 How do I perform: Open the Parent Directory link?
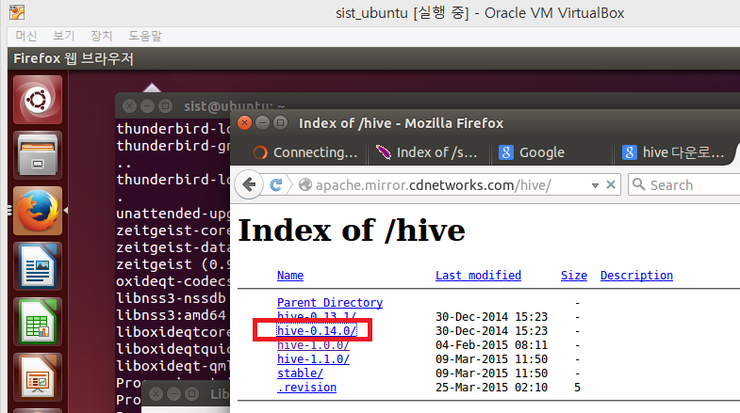pyautogui.click(x=329, y=302)
